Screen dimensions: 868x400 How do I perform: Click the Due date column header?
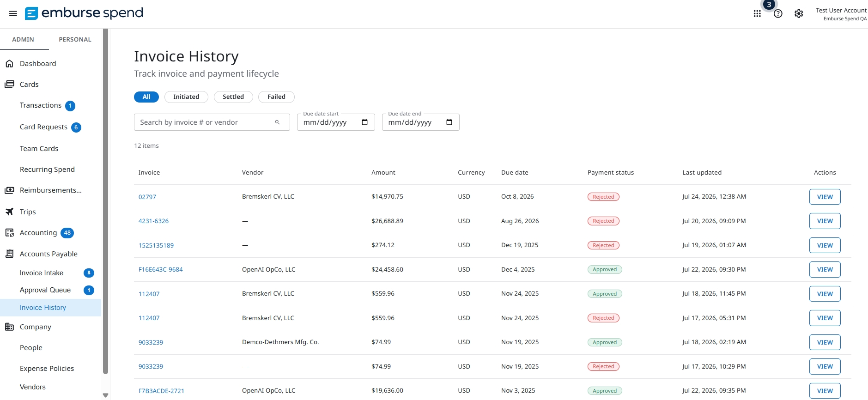click(x=515, y=173)
